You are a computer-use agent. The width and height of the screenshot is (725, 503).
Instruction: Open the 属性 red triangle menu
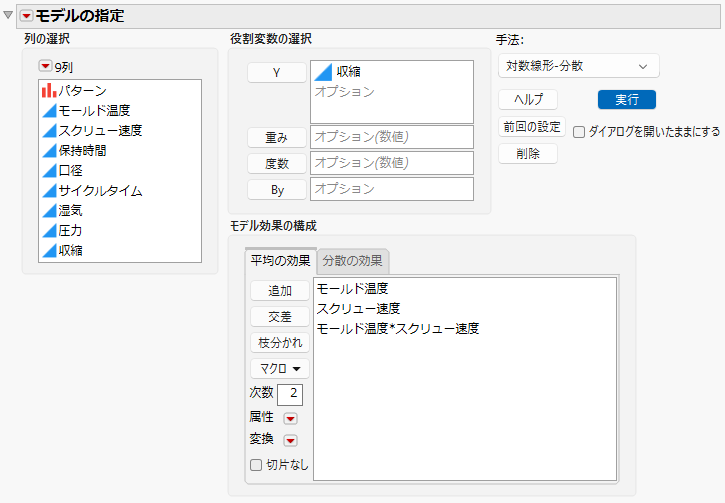(x=290, y=418)
